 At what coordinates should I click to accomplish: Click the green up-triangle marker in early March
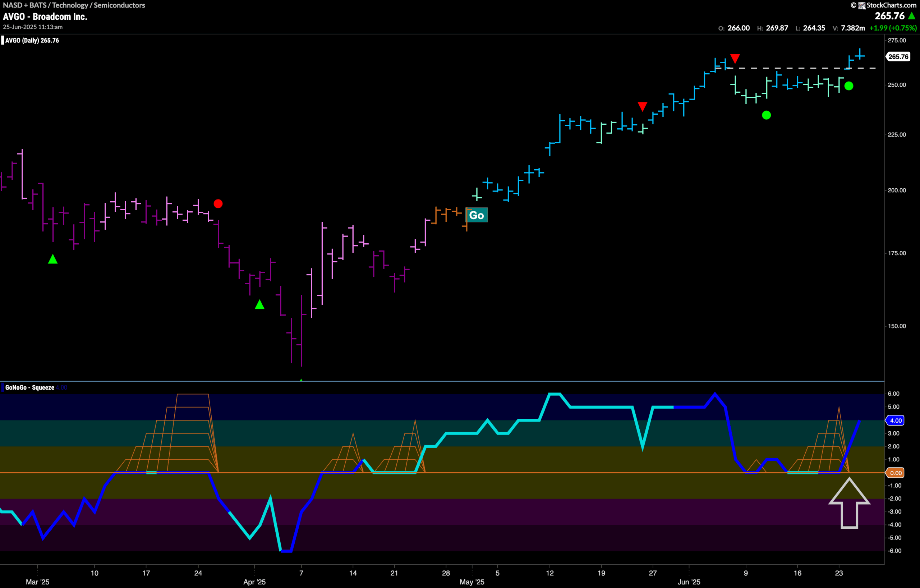click(53, 259)
